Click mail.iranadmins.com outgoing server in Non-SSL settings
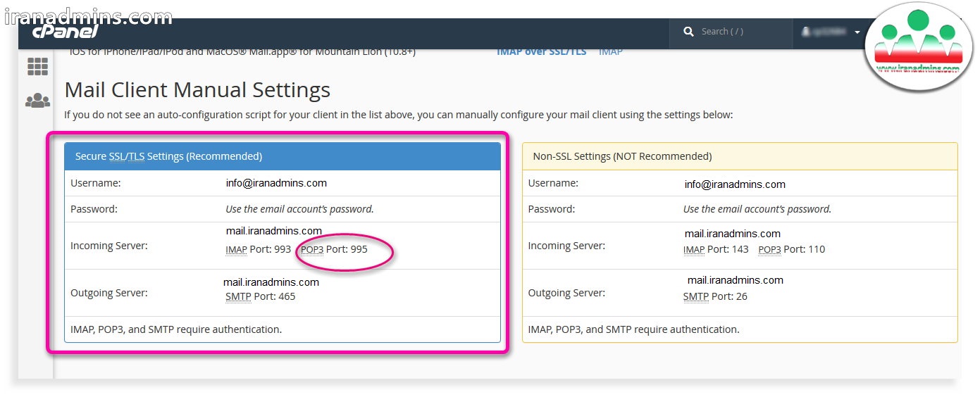980x397 pixels. click(x=736, y=280)
